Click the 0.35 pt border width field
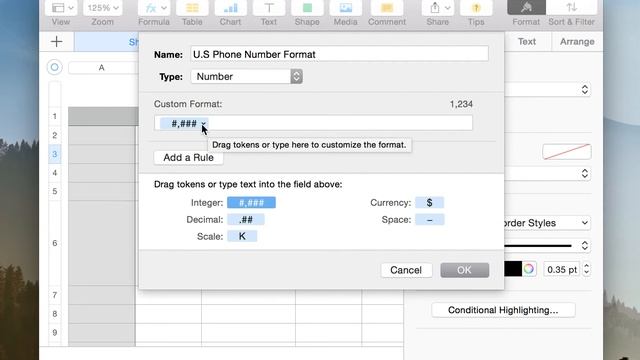This screenshot has width=640, height=360. [562, 270]
